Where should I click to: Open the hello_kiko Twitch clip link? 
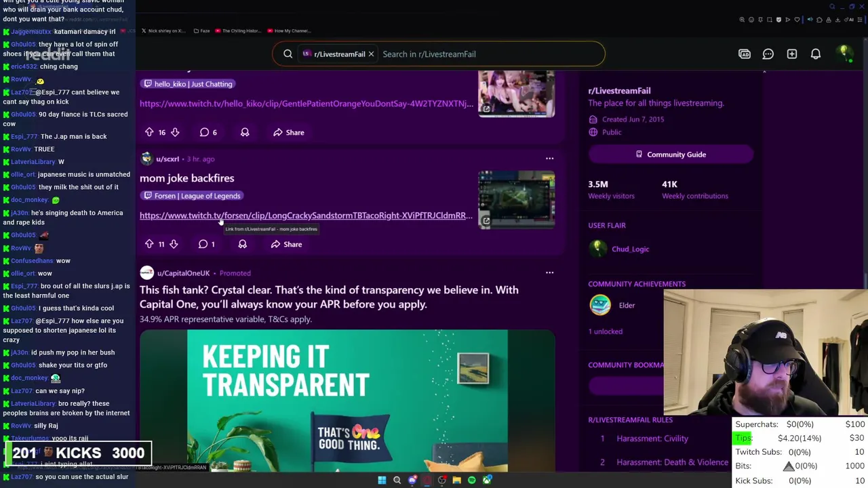point(307,104)
